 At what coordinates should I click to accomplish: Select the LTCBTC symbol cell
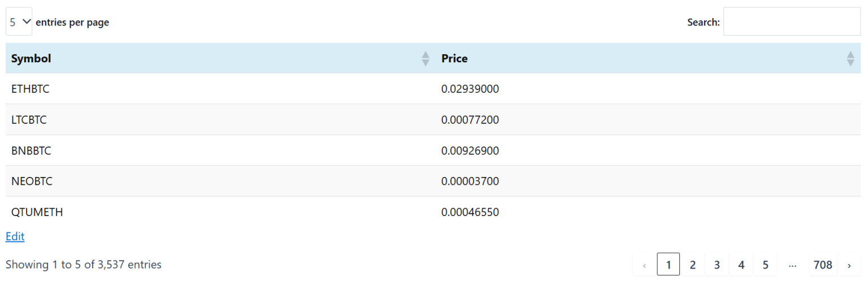pos(221,120)
